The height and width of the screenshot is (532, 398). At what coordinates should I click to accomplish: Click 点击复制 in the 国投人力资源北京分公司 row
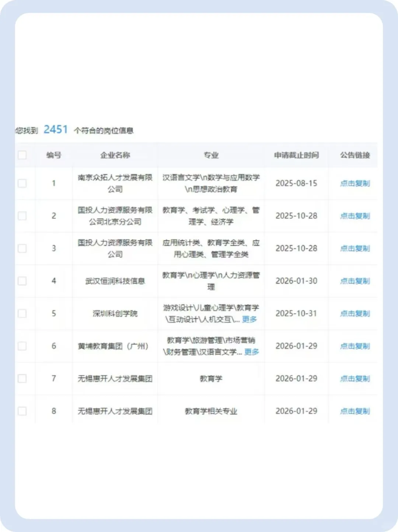point(355,216)
